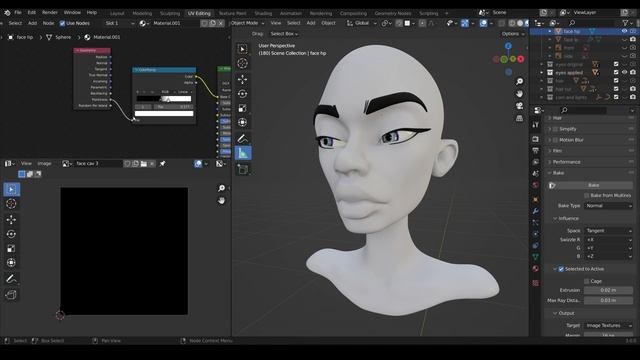
Task: Click the Extrusion value field
Action: click(608, 290)
